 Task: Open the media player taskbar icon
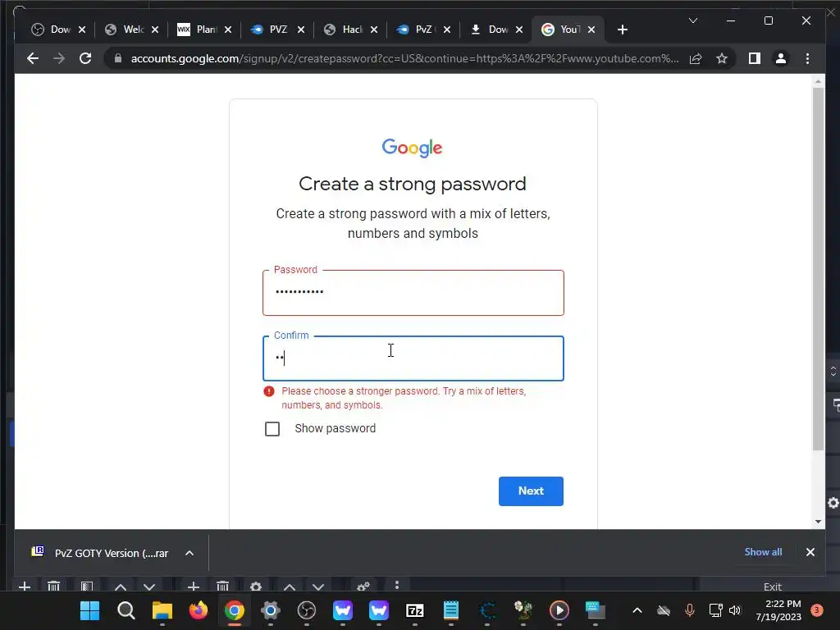559,610
